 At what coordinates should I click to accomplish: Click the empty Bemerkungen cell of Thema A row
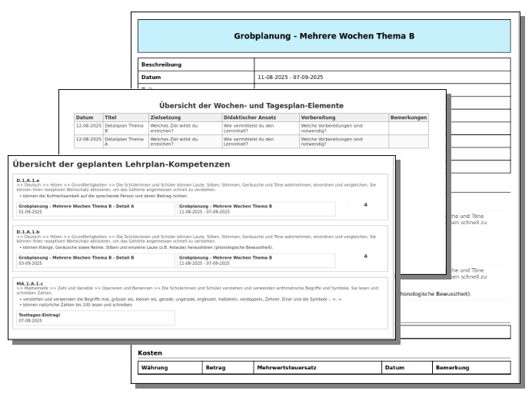(408, 142)
